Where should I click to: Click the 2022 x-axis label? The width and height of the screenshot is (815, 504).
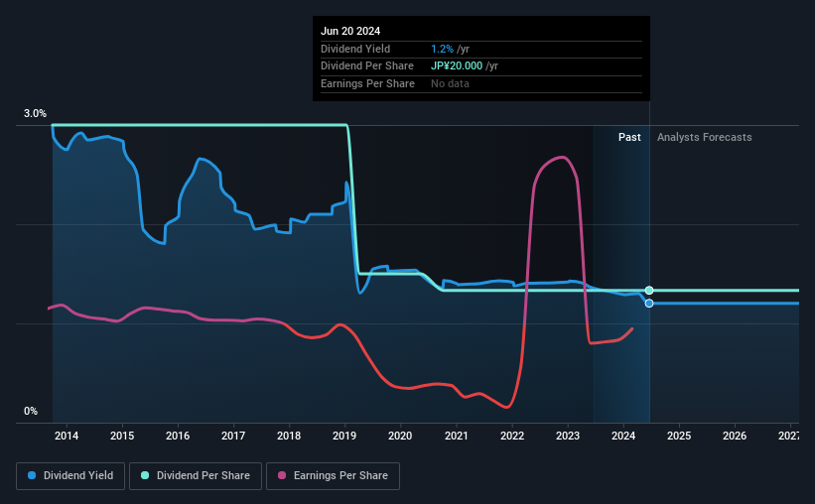tap(512, 436)
